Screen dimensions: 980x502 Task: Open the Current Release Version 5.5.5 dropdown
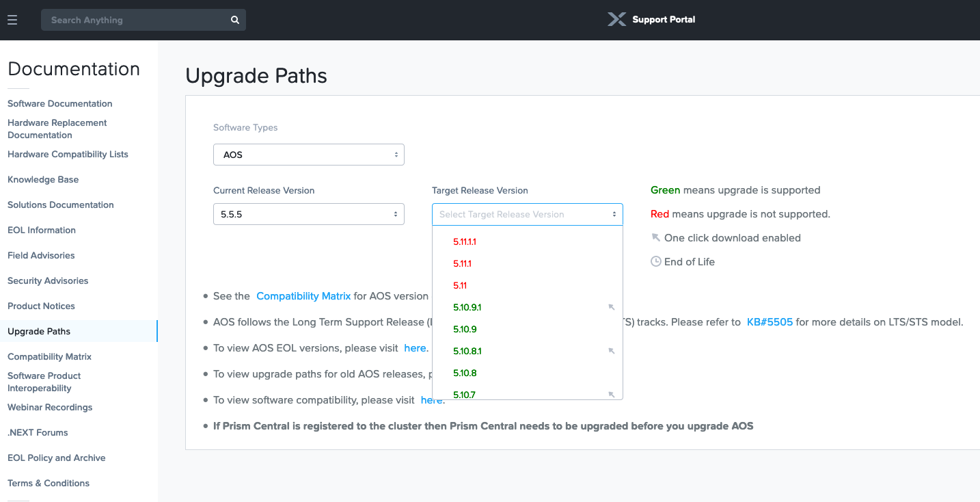[x=309, y=214]
